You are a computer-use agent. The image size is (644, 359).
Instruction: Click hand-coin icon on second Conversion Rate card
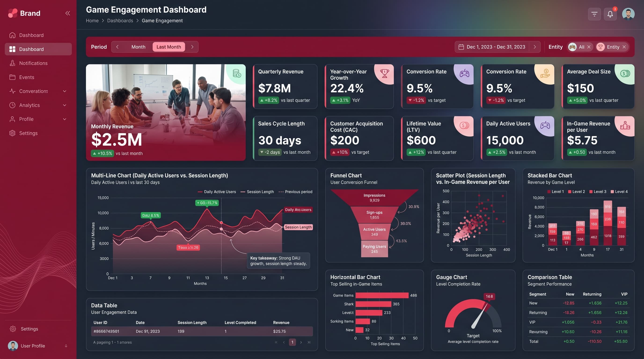tap(545, 73)
